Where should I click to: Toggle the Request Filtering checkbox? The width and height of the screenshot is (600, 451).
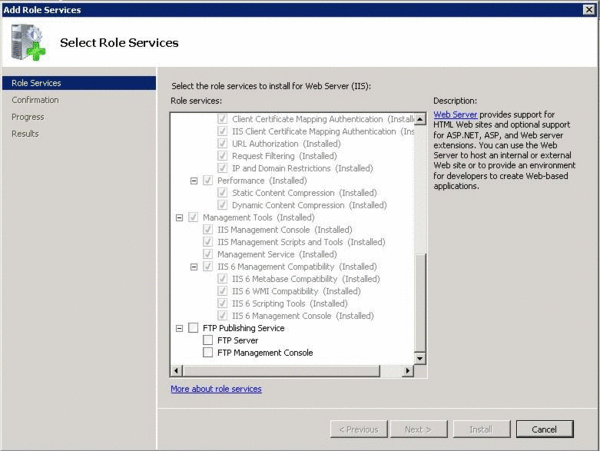coord(222,156)
